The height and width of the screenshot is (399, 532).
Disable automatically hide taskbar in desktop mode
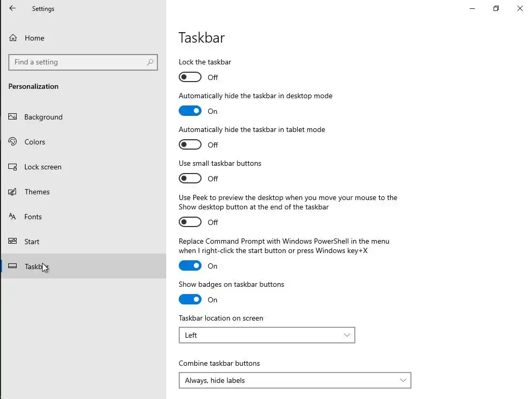coord(190,111)
